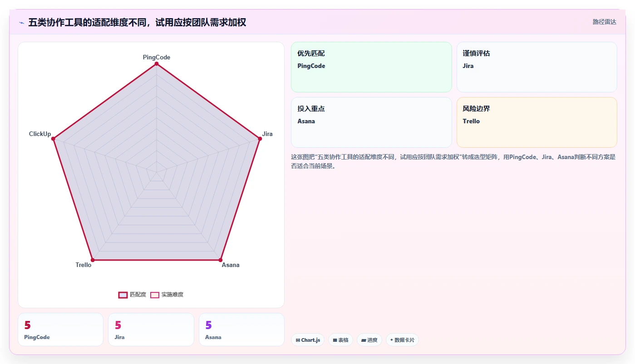Click the 实施难度 legend color box
This screenshot has width=635, height=364.
[x=155, y=295]
